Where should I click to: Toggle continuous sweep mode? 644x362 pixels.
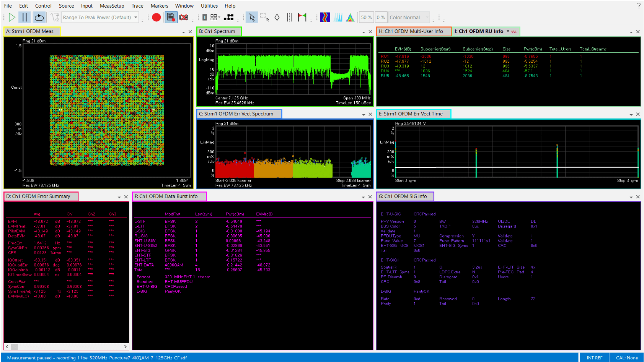click(x=39, y=17)
